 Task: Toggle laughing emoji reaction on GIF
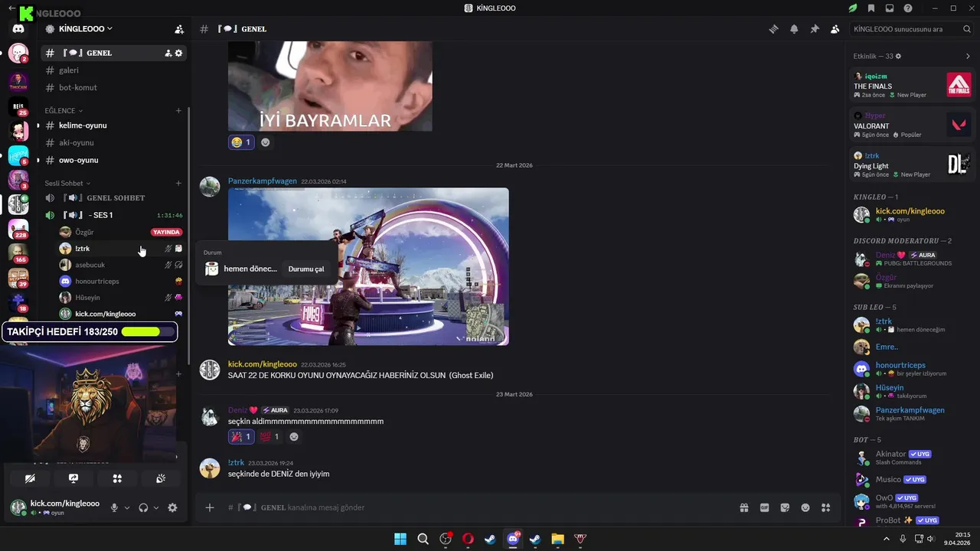241,142
